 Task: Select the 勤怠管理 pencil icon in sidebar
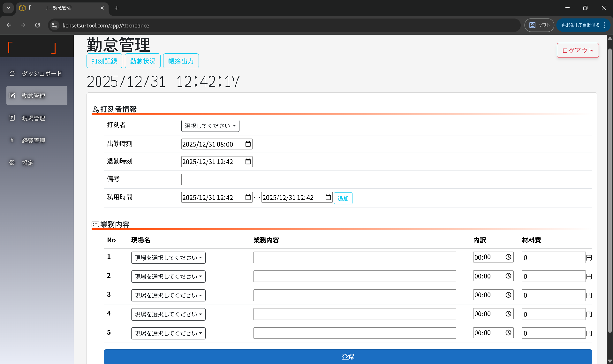[x=12, y=95]
